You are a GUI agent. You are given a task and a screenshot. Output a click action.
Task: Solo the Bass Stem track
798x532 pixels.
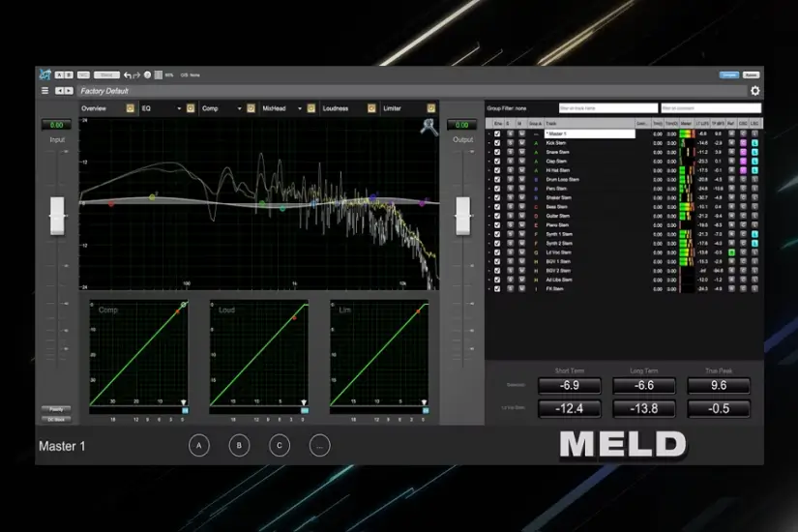click(510, 207)
